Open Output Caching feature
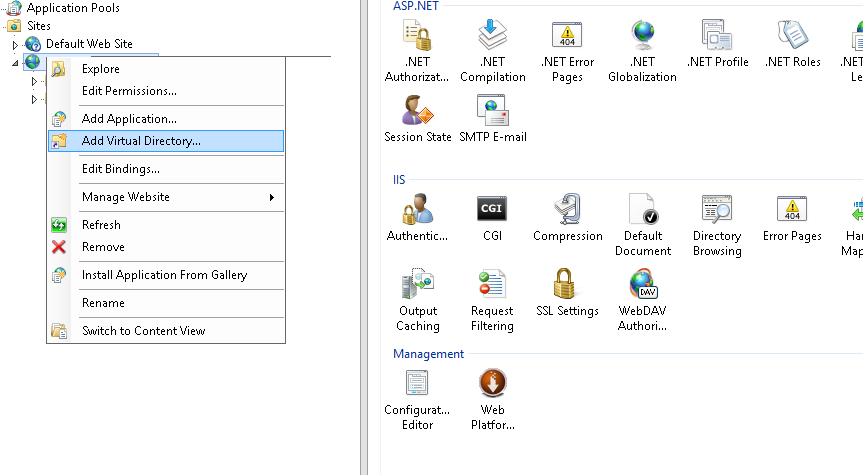 click(x=418, y=300)
